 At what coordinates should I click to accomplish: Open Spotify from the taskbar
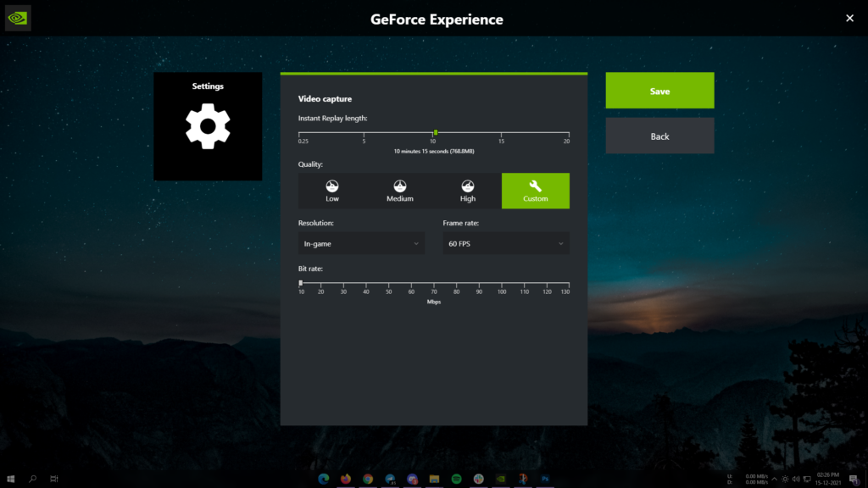click(x=458, y=479)
